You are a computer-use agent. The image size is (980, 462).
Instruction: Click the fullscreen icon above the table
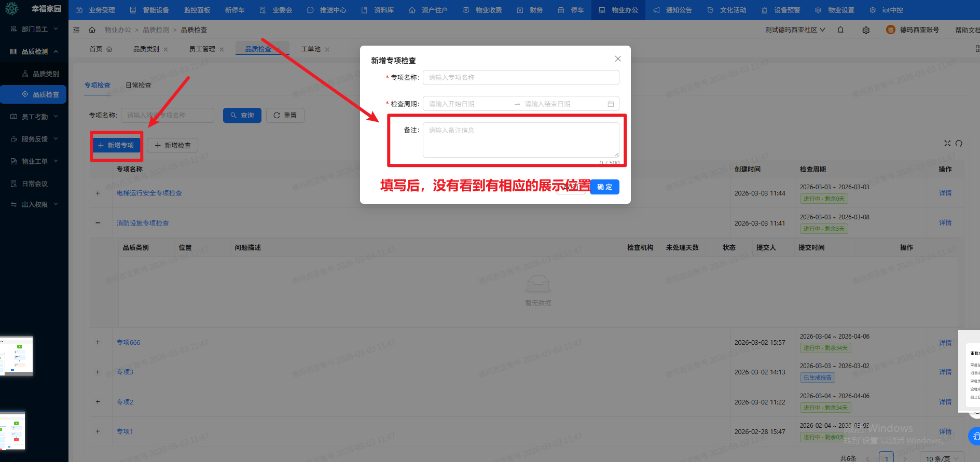(x=947, y=144)
